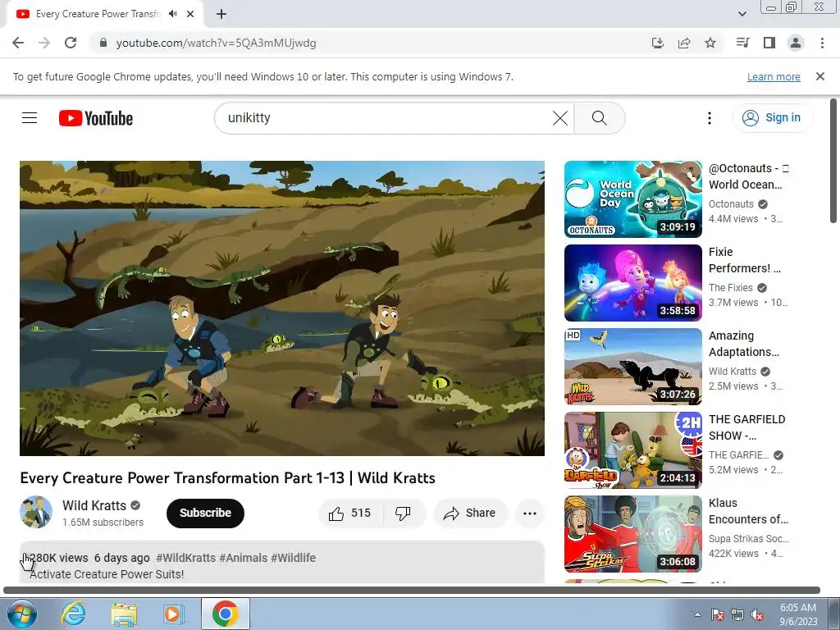
Task: Open Wild Kratts channel avatar
Action: pyautogui.click(x=36, y=512)
